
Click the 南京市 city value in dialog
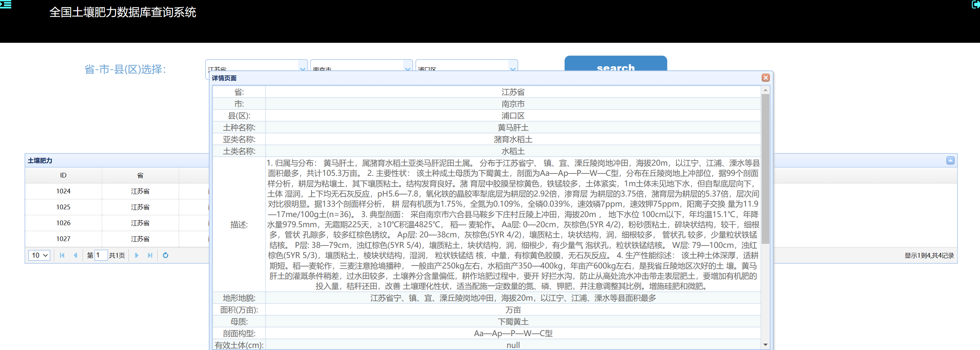513,104
